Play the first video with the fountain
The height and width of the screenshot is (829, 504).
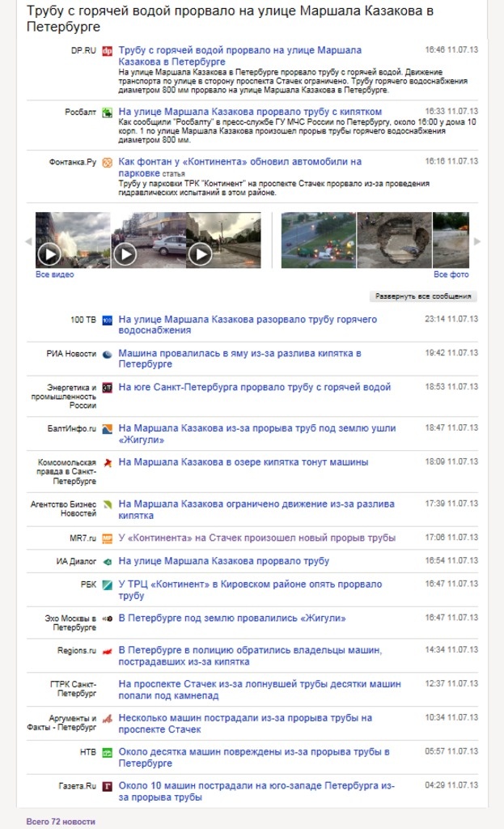coord(49,254)
